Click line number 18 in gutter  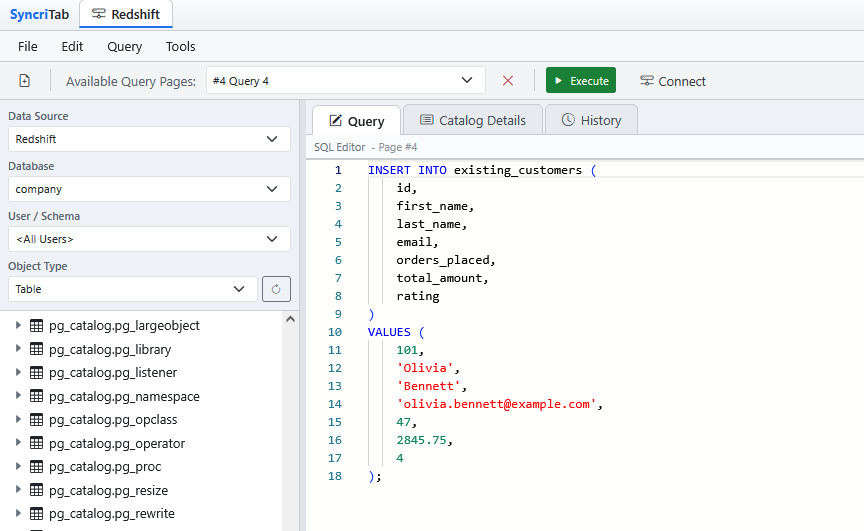point(334,476)
